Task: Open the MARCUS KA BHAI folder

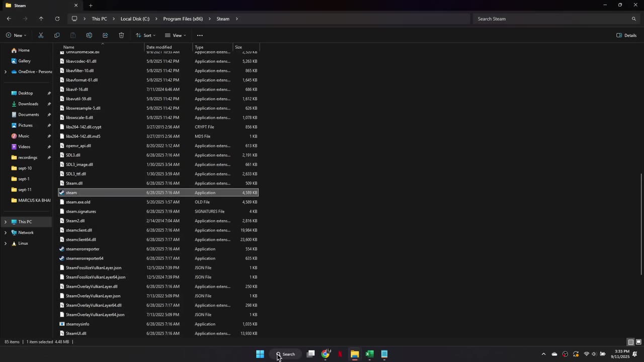Action: [x=34, y=200]
